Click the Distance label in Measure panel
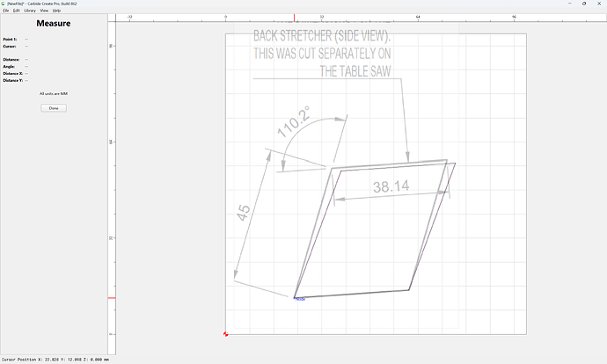The height and width of the screenshot is (364, 607). coord(11,60)
